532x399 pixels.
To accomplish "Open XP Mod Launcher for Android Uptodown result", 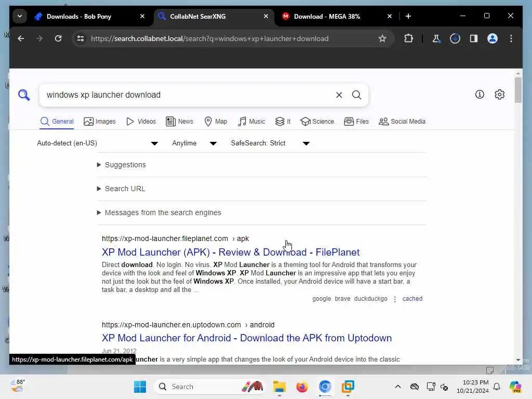I will pos(247,338).
